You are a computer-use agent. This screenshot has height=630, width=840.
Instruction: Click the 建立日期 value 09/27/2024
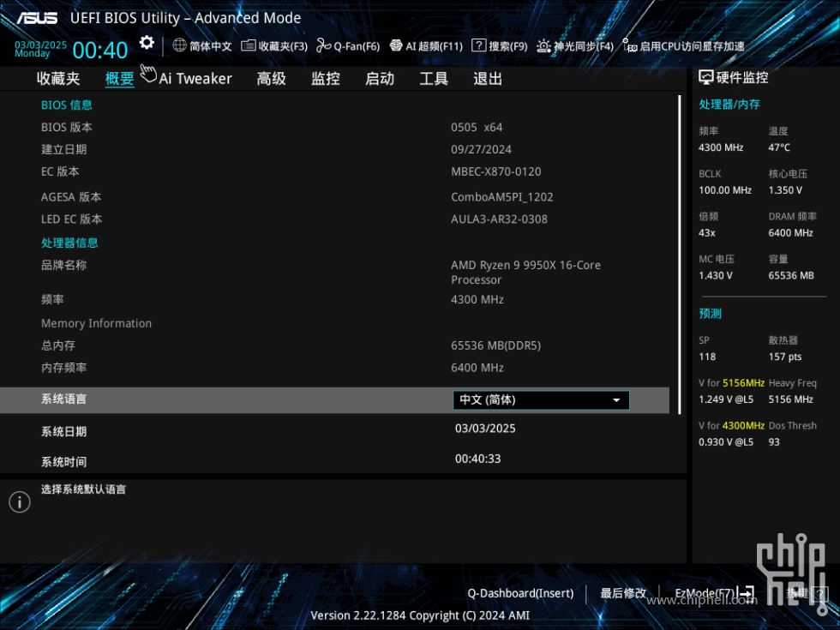click(481, 149)
